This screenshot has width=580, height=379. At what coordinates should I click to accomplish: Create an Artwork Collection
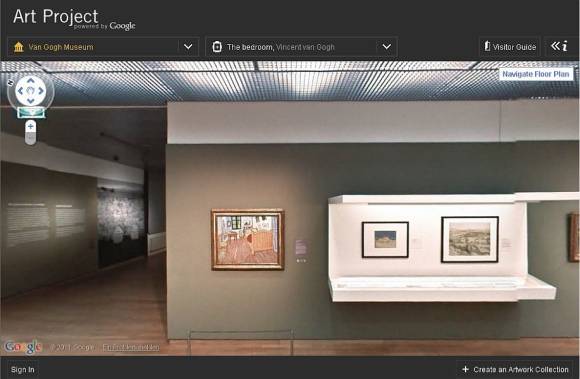coord(515,369)
